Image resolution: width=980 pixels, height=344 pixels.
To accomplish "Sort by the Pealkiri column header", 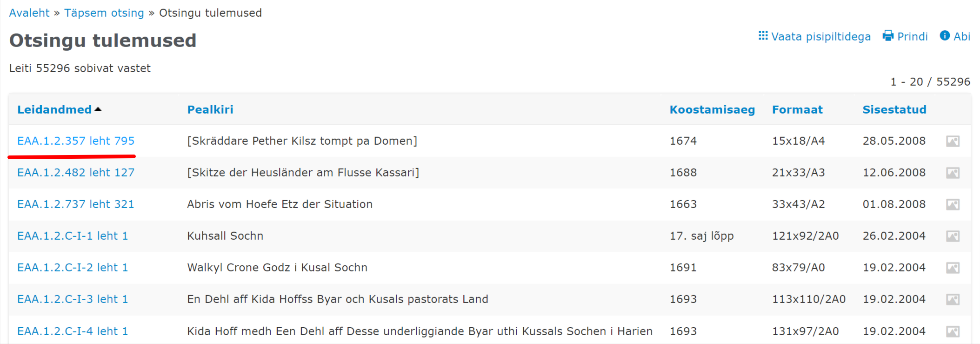I will (210, 109).
